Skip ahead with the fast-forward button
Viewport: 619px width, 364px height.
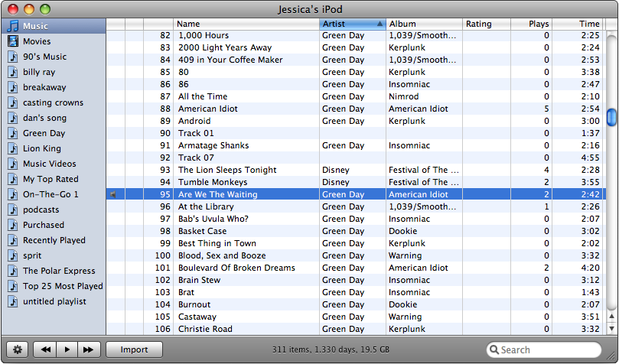[90, 349]
